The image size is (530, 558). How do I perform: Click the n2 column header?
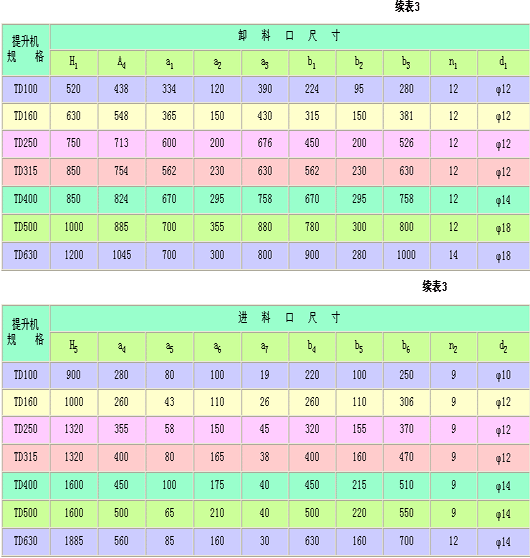(453, 347)
